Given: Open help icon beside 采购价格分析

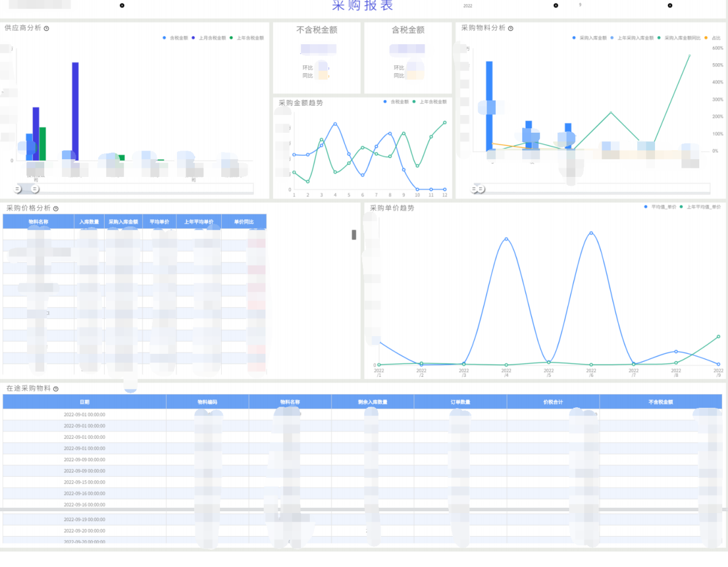Looking at the screenshot, I should pyautogui.click(x=56, y=209).
